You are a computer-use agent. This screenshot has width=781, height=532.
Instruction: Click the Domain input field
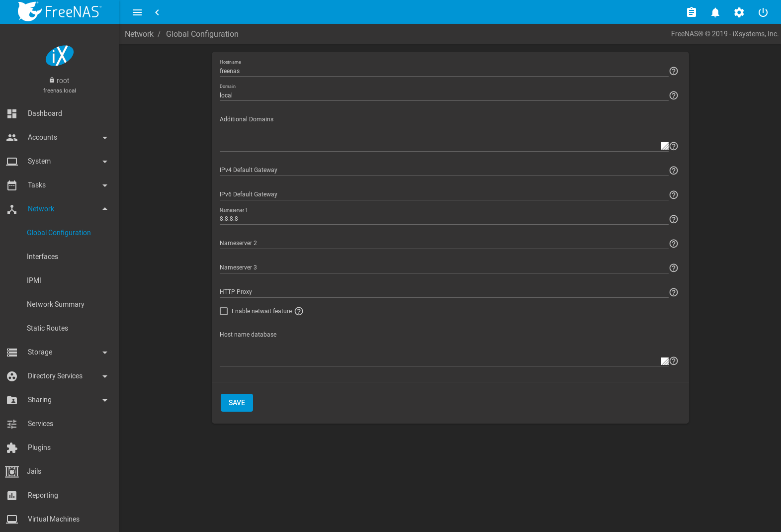click(x=444, y=95)
